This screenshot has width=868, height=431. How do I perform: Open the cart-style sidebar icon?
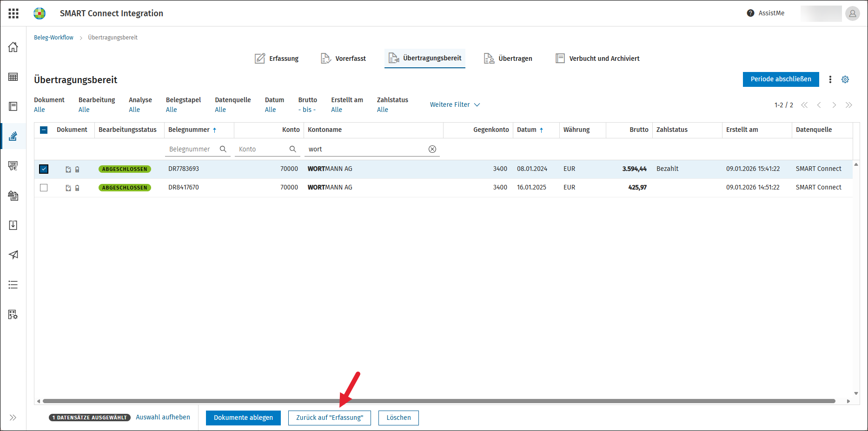point(13,166)
